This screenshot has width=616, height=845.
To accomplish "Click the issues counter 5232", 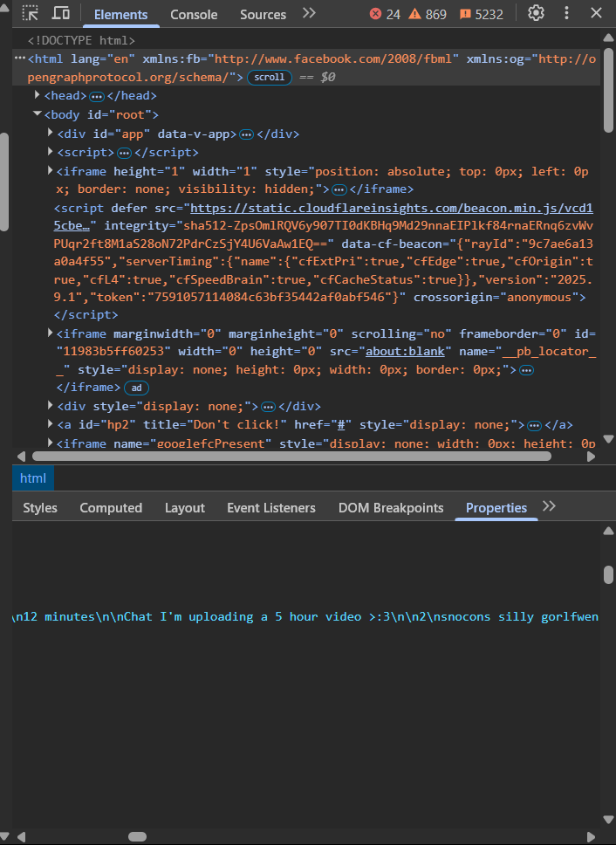I will coord(482,14).
